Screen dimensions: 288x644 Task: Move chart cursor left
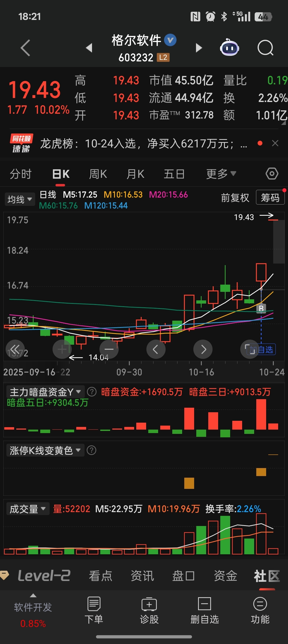(156, 349)
